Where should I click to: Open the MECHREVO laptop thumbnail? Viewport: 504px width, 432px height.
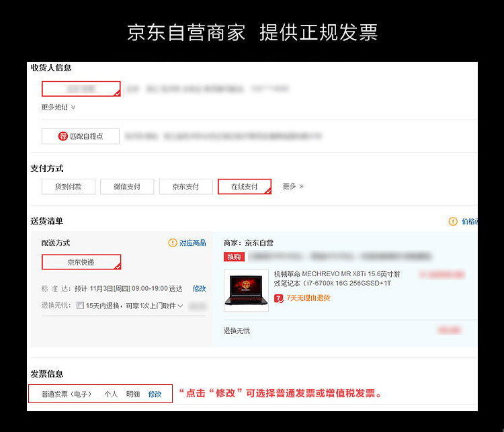246,290
